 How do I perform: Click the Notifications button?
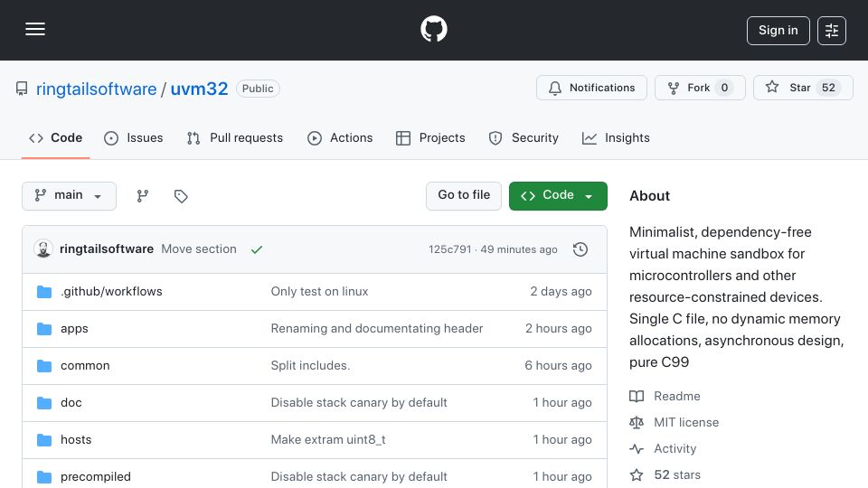tap(591, 88)
